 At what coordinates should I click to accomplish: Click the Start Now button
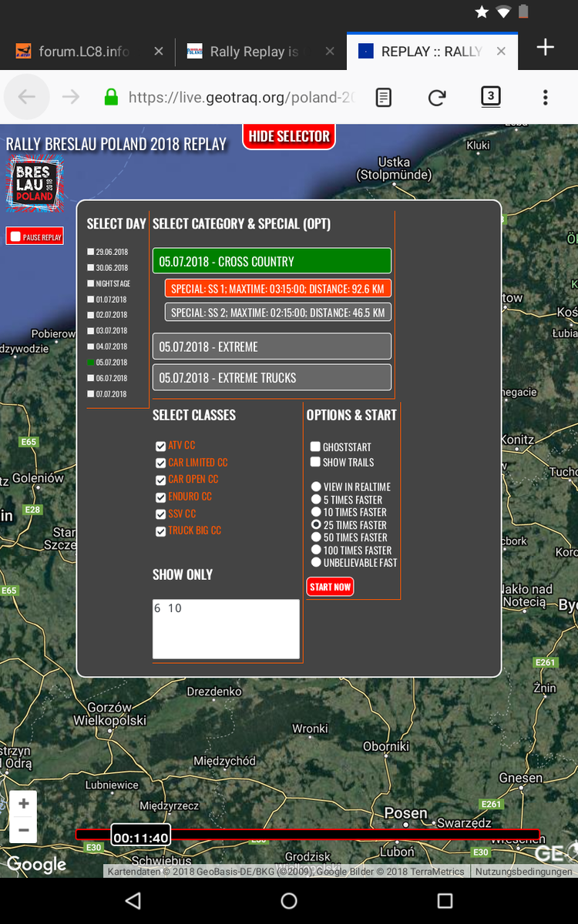click(330, 587)
